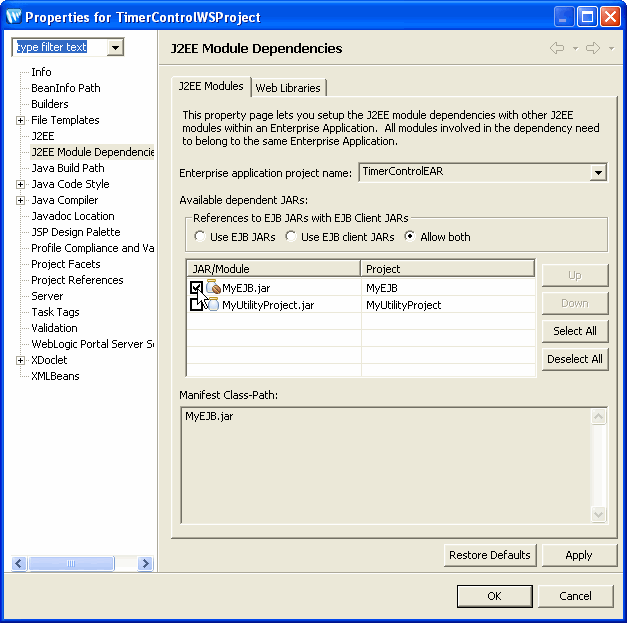Image resolution: width=627 pixels, height=623 pixels.
Task: Click the JAR/Module column header
Action: [x=274, y=269]
